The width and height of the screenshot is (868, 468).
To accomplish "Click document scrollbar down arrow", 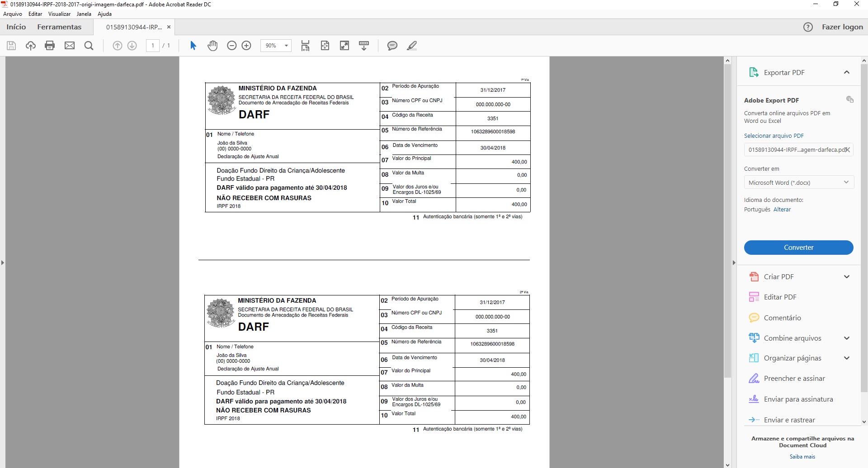I will tap(727, 464).
